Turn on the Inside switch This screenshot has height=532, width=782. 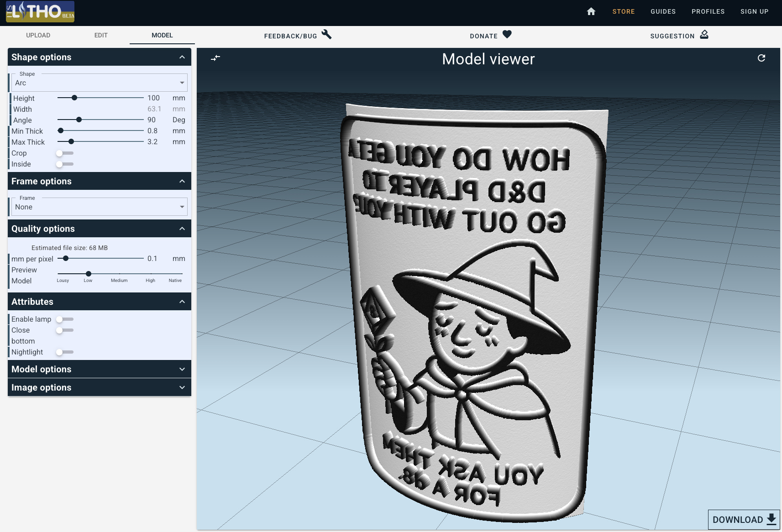point(64,164)
